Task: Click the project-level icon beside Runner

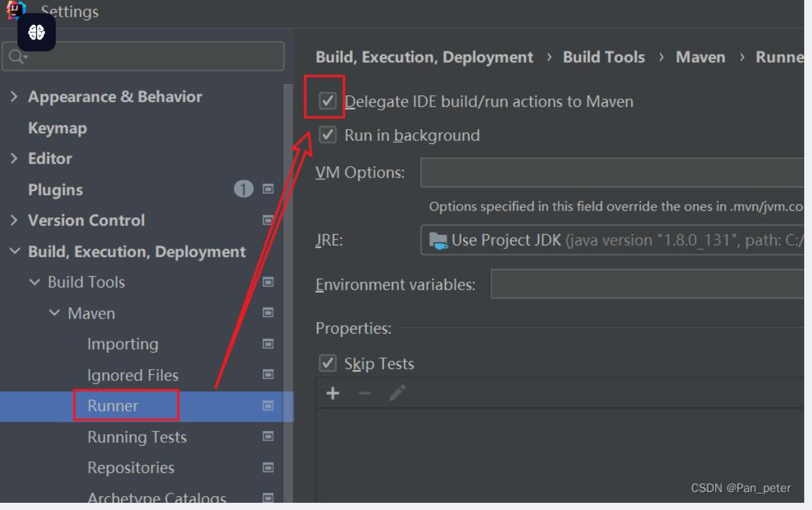Action: click(268, 406)
